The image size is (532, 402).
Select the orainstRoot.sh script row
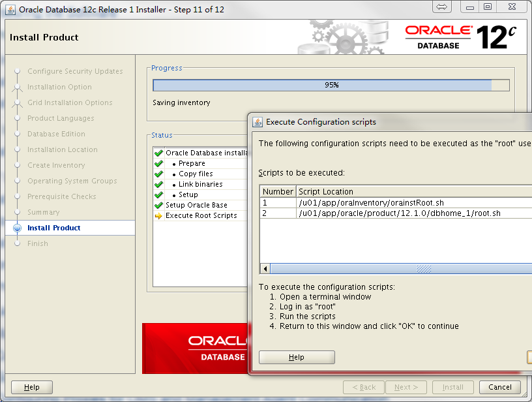pos(396,203)
